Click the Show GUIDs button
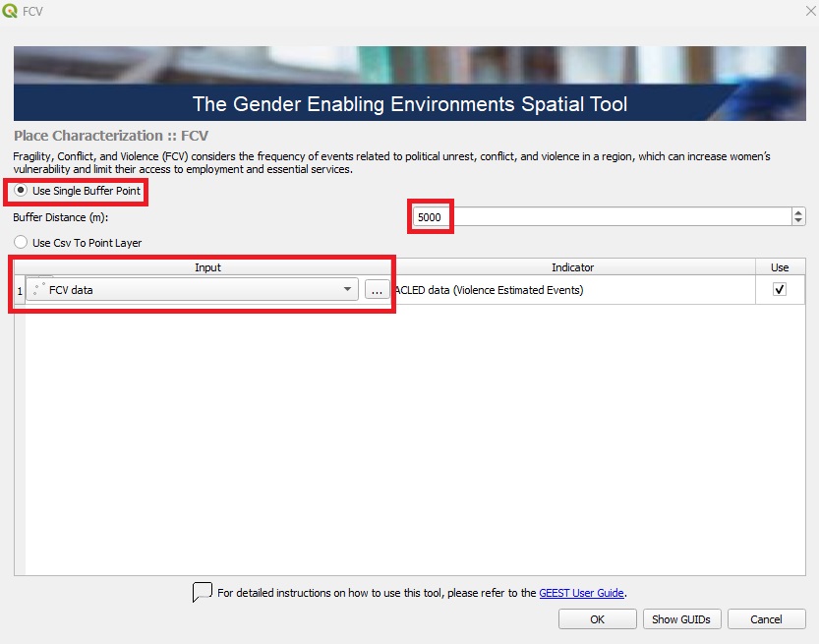819x644 pixels. [681, 619]
